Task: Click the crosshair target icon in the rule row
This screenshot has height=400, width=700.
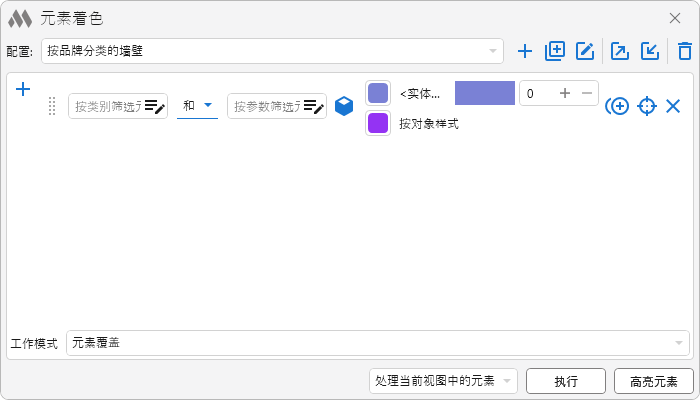Action: 647,106
